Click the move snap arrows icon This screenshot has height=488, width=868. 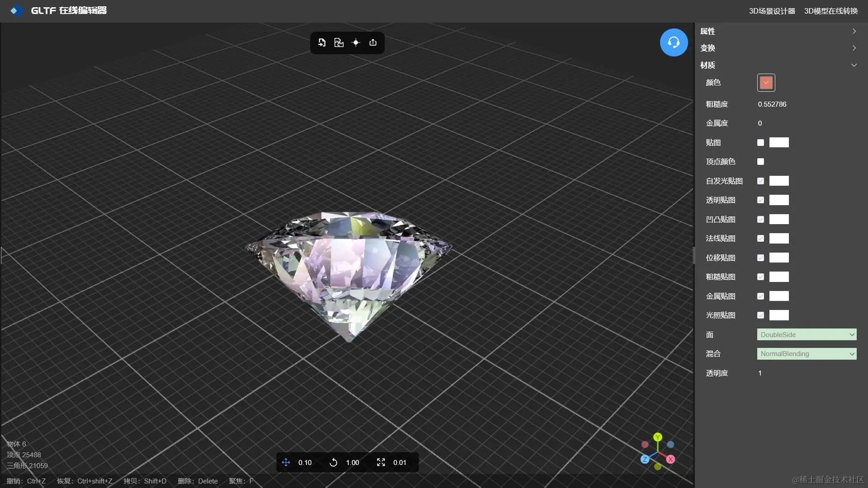286,462
